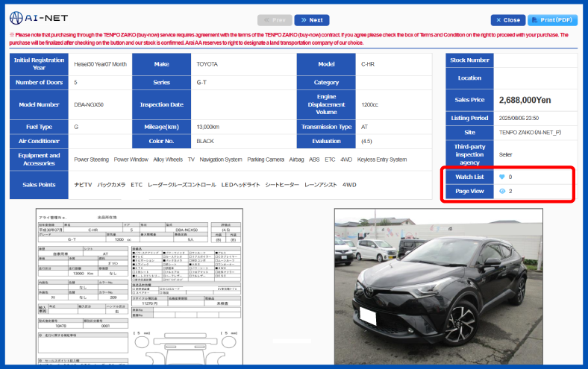Select the sales price 2,688,000Yen

click(x=525, y=100)
